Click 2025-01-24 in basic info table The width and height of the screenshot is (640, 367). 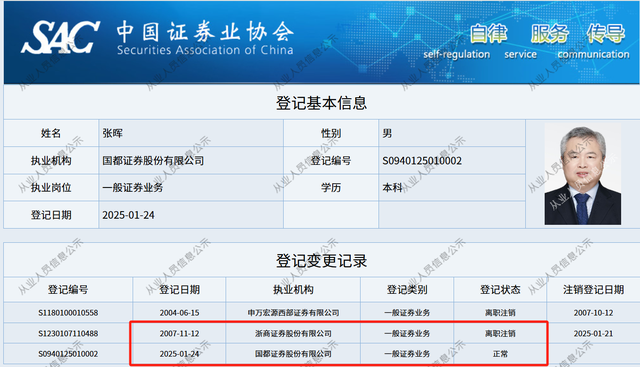point(128,215)
